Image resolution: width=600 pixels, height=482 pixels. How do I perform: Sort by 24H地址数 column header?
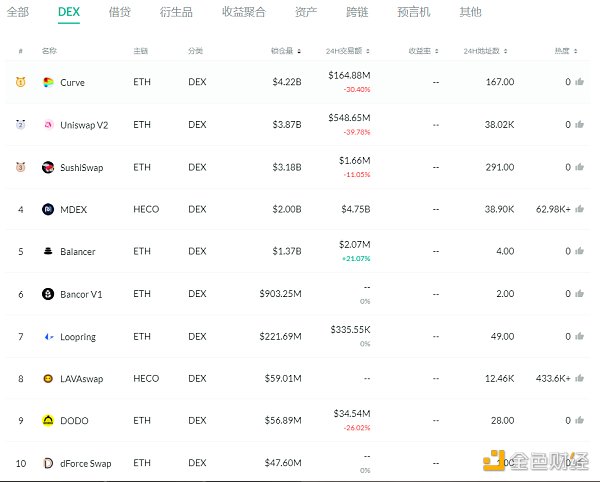click(x=488, y=50)
